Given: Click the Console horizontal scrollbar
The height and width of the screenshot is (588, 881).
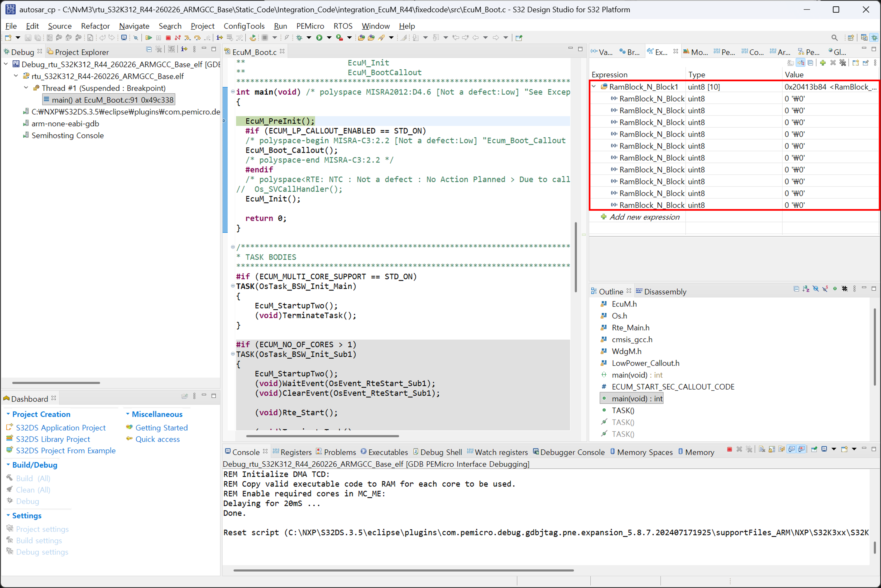Looking at the screenshot, I should pyautogui.click(x=403, y=570).
